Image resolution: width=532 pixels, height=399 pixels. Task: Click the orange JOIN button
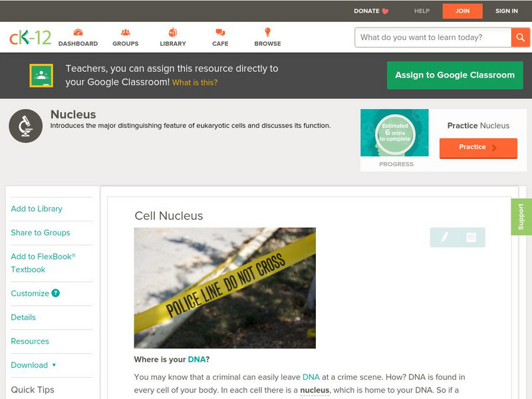(x=462, y=11)
